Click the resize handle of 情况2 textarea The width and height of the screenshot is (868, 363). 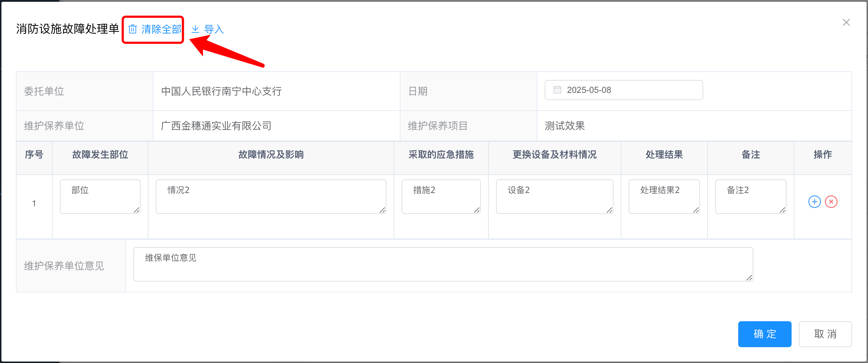383,210
